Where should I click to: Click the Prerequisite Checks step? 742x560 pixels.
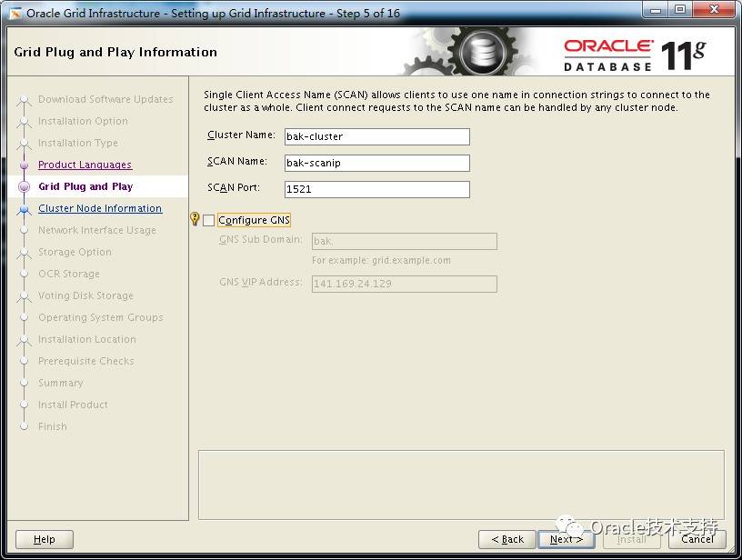click(x=86, y=361)
